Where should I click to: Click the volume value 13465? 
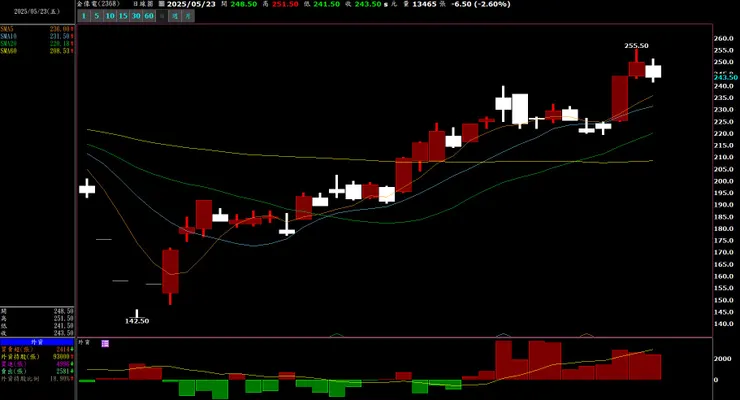click(x=424, y=4)
